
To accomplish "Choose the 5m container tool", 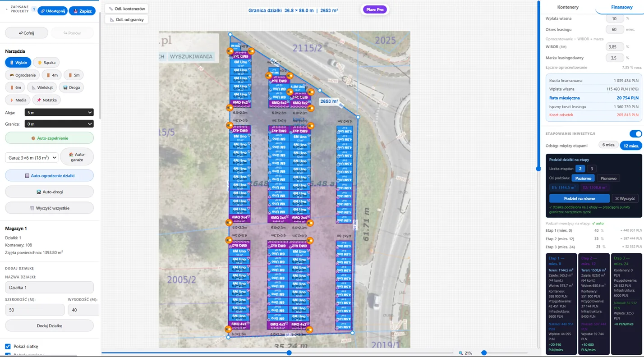I will (x=74, y=75).
